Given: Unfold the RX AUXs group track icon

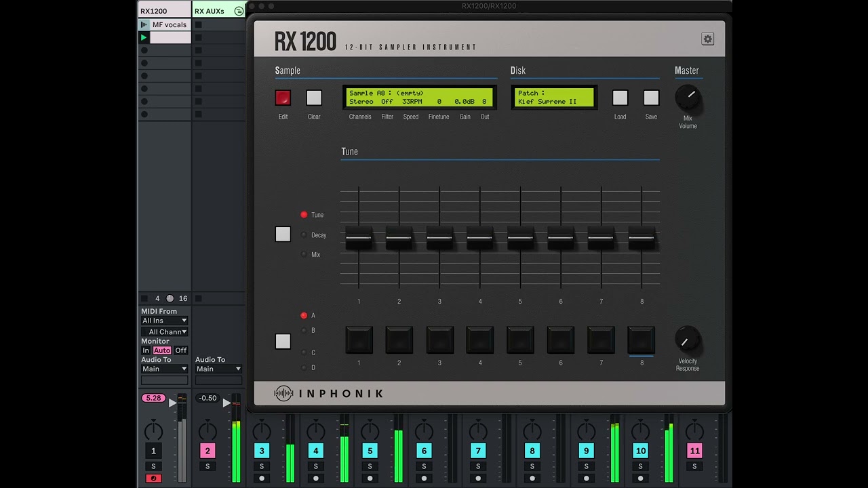Looking at the screenshot, I should (239, 11).
